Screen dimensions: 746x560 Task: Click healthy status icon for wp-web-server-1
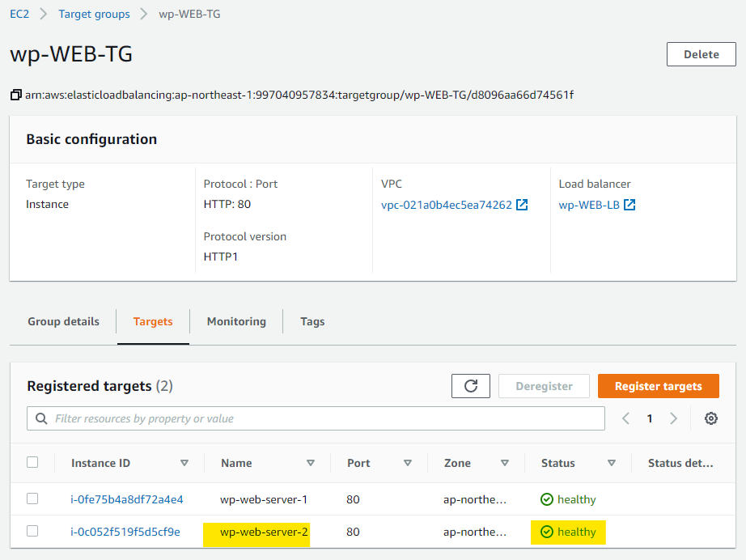pos(547,499)
